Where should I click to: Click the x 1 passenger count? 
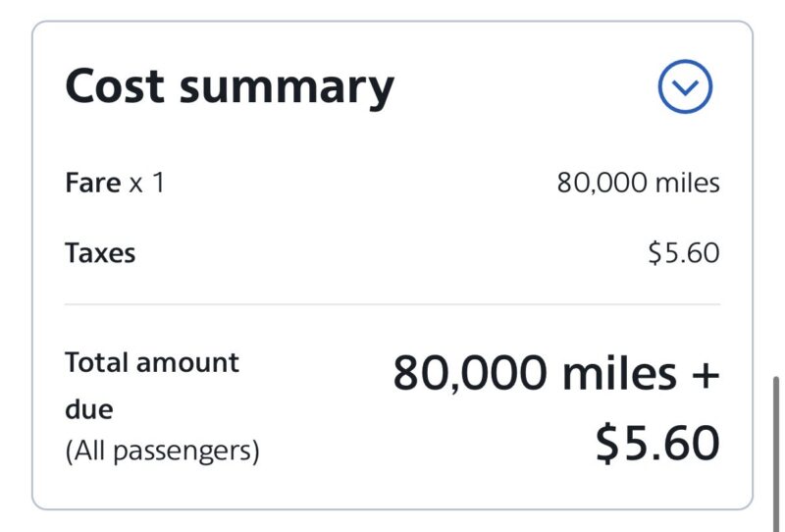(x=147, y=183)
